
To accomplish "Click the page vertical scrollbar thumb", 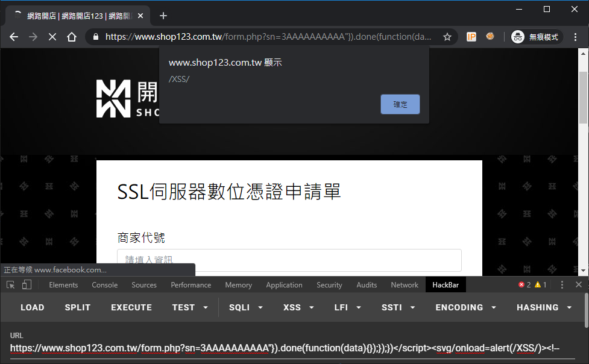I will tap(583, 97).
